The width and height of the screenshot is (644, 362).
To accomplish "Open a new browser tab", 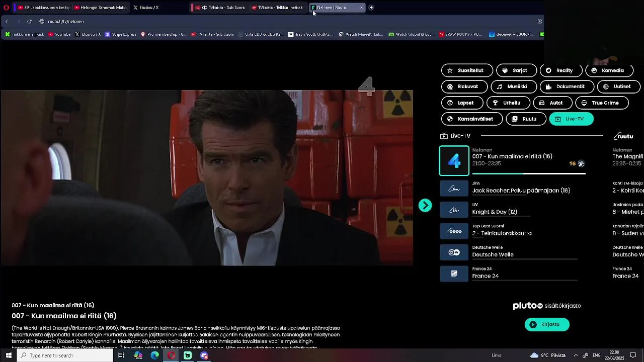I will (x=371, y=8).
